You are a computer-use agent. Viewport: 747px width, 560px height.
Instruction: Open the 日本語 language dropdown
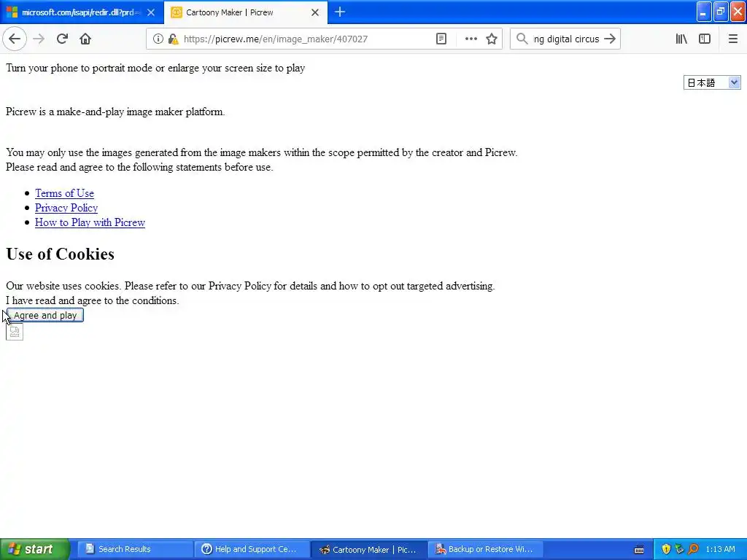(712, 82)
